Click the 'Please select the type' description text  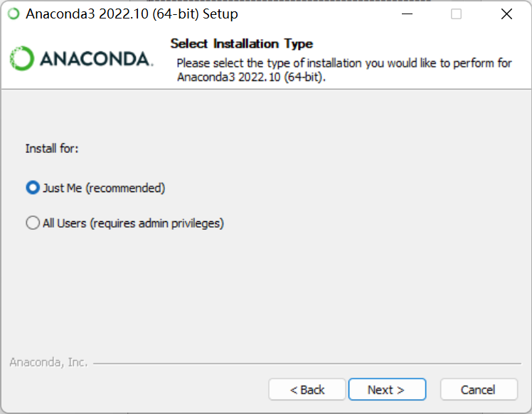[x=344, y=70]
